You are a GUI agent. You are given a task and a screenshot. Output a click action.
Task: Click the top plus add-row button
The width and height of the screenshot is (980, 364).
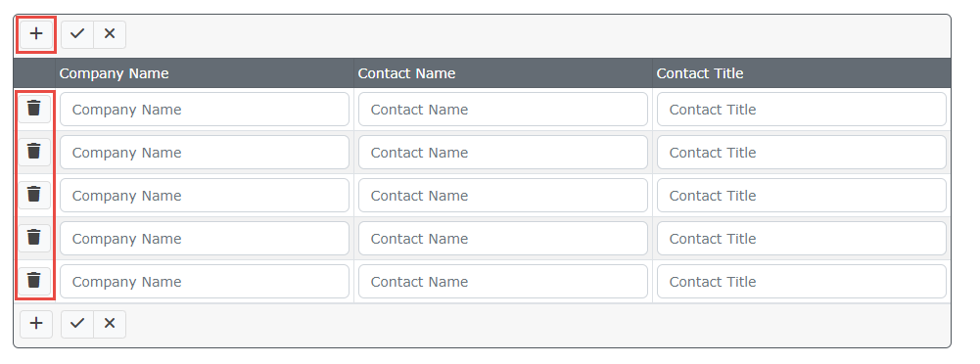[x=36, y=34]
